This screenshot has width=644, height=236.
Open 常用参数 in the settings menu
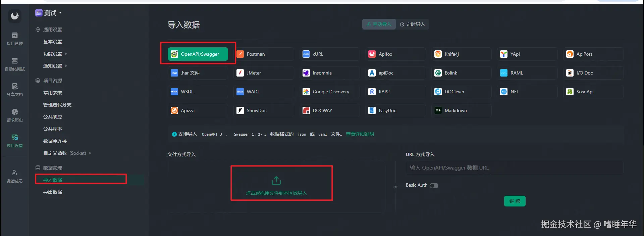53,93
